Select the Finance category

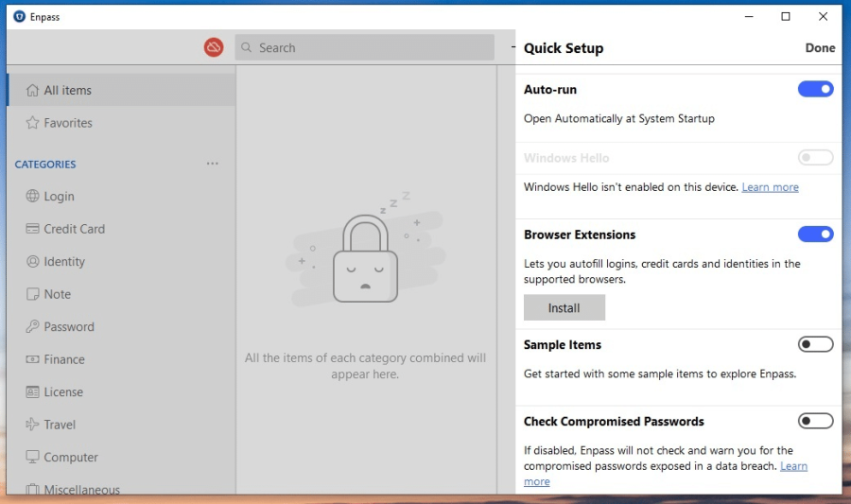(x=122, y=359)
